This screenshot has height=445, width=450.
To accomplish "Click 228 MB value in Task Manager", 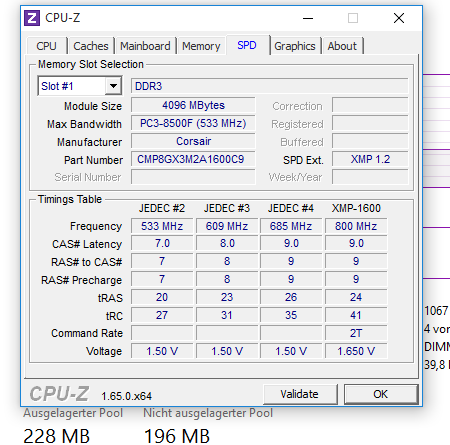I will [57, 436].
